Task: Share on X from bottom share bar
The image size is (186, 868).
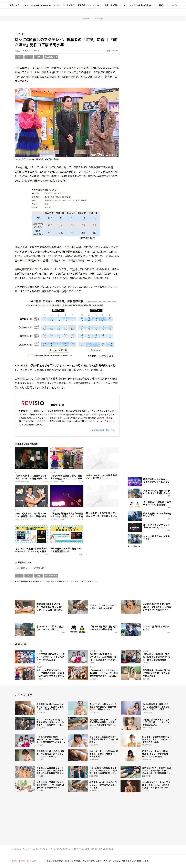Action: [19, 575]
